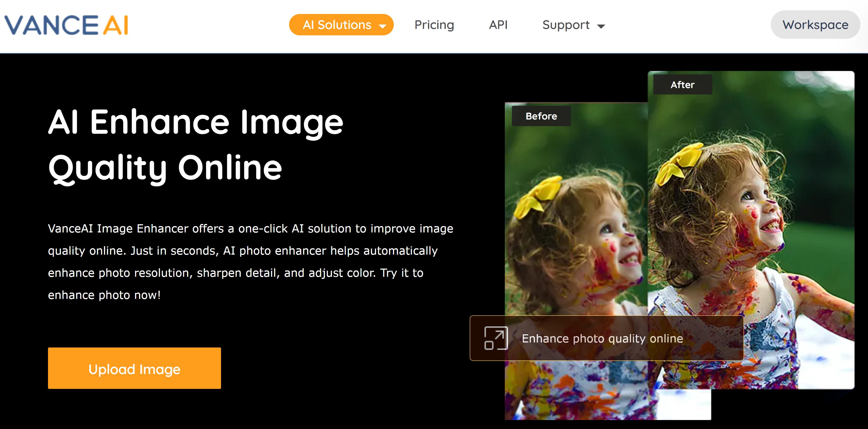Go to the Pricing page
Screen dimensions: 868x429
coord(434,25)
